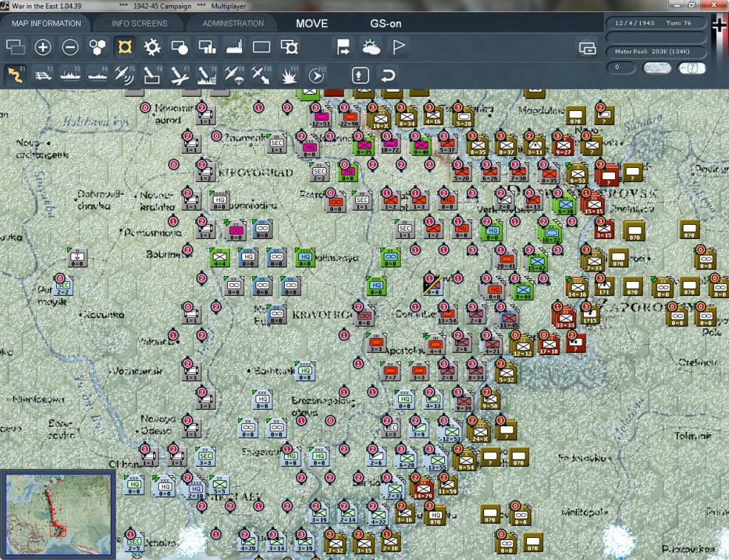Click the GS-on status label
Viewport: 729px width, 560px height.
click(386, 23)
